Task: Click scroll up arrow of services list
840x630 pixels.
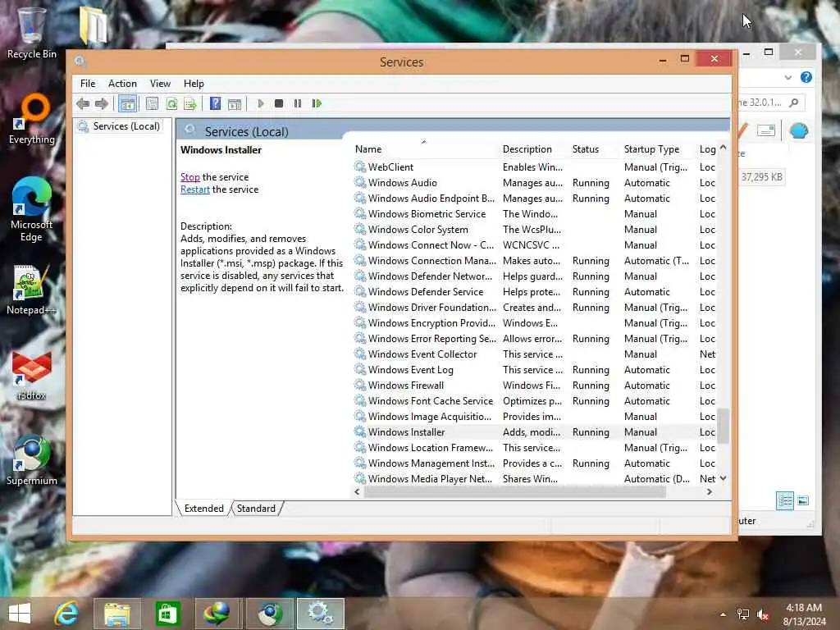Action: coord(724,148)
